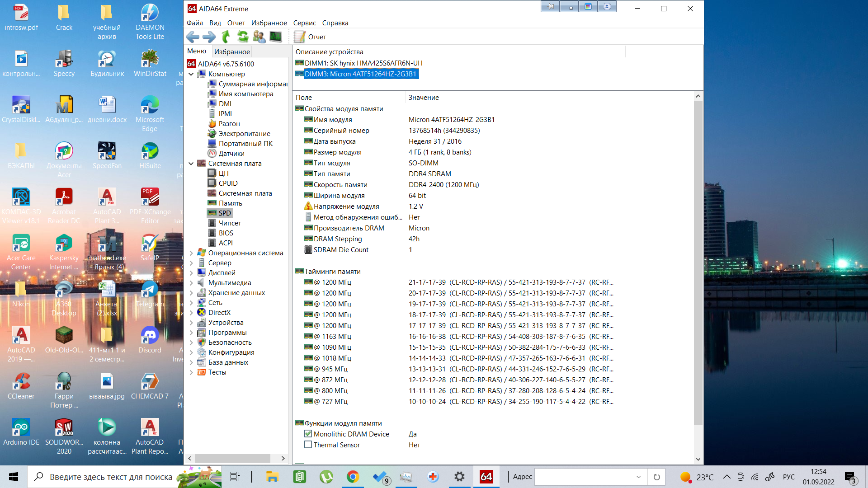The width and height of the screenshot is (868, 488).
Task: Click the Поле column header
Action: click(x=349, y=98)
